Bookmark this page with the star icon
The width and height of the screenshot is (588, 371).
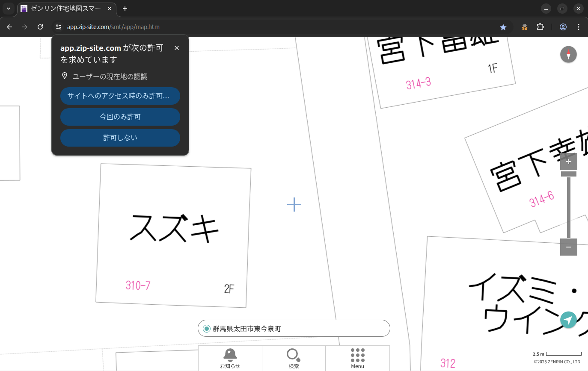pyautogui.click(x=503, y=27)
